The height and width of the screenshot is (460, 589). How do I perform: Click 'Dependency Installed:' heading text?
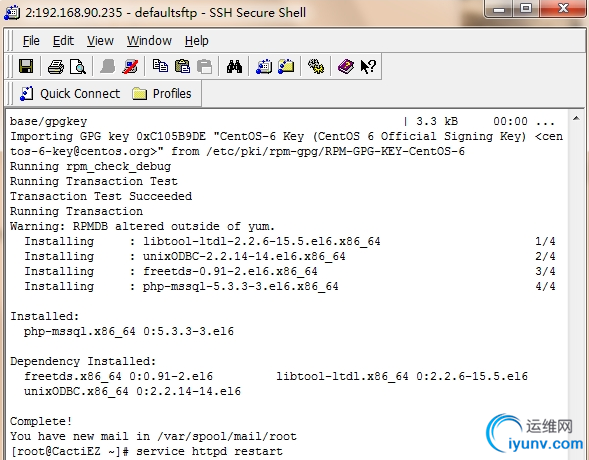[83, 361]
